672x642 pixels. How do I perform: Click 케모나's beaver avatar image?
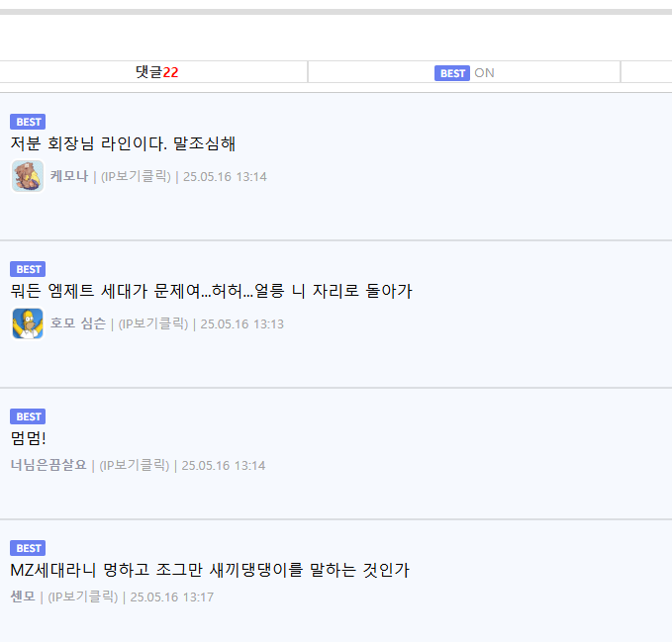pyautogui.click(x=28, y=176)
